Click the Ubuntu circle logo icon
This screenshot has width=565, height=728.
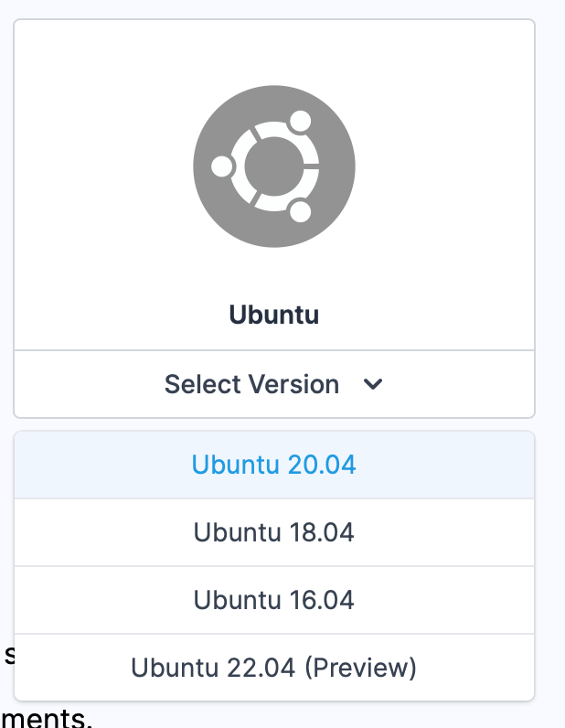coord(274,166)
